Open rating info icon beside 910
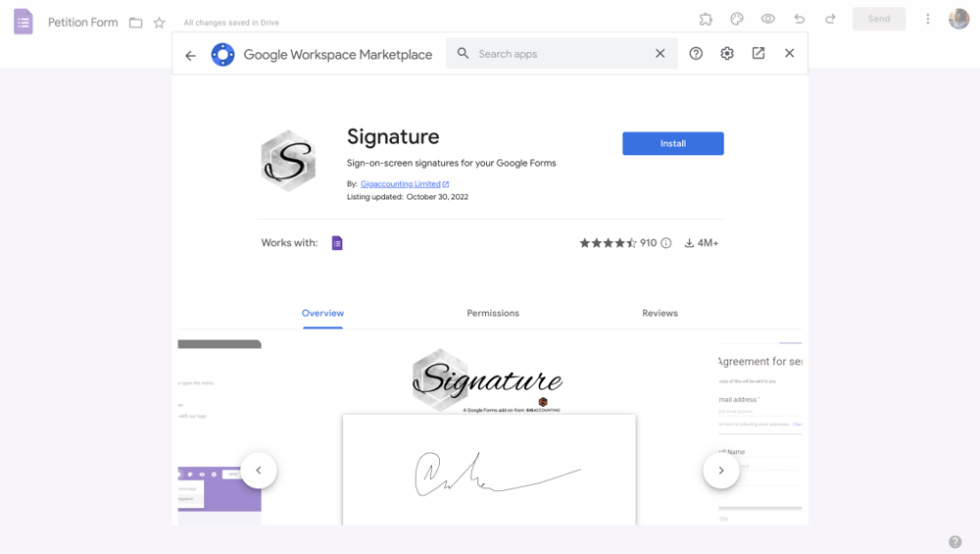The height and width of the screenshot is (554, 980). click(666, 242)
